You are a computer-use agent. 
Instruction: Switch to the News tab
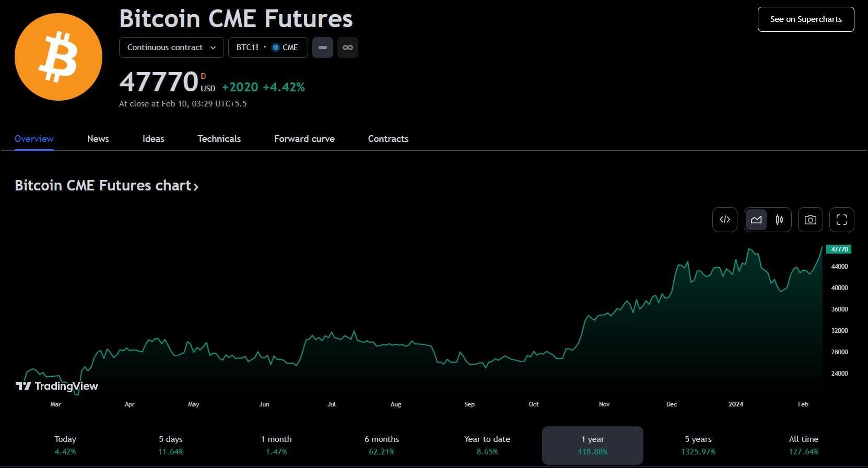98,139
